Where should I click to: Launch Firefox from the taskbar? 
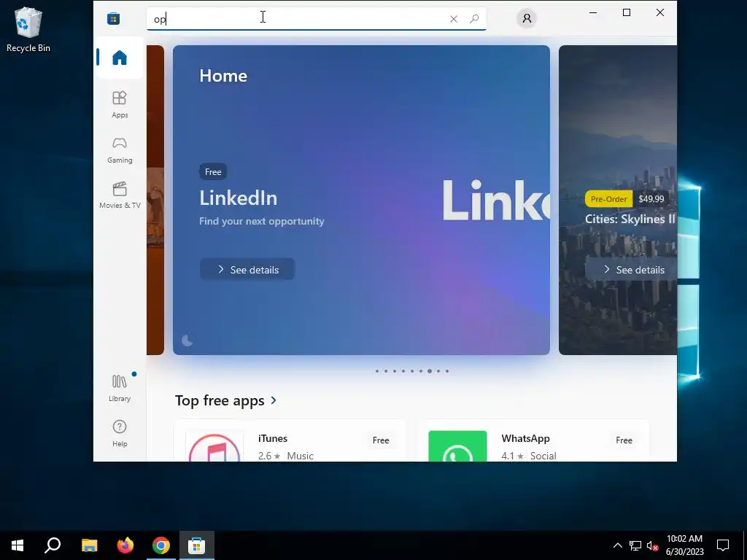(125, 545)
